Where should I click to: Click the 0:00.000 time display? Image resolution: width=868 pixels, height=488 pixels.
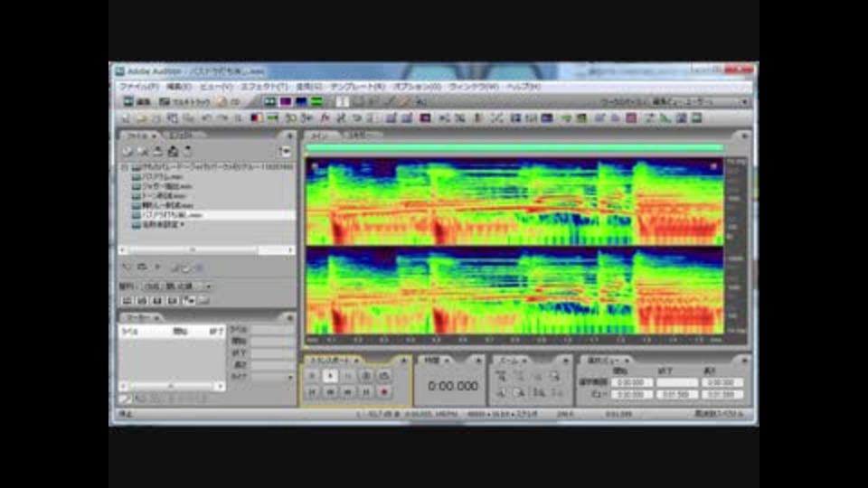coord(453,386)
